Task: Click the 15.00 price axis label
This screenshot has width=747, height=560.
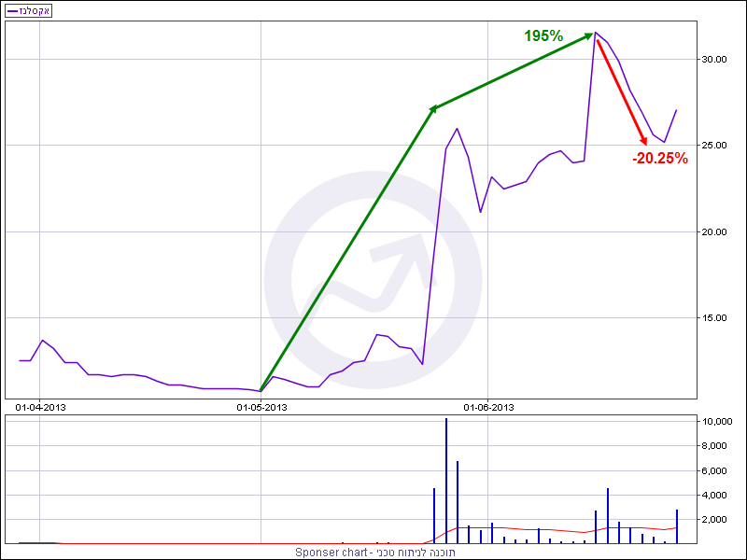Action: pyautogui.click(x=714, y=318)
